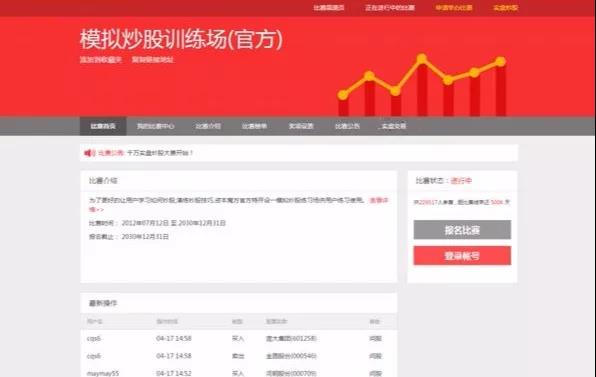Image resolution: width=596 pixels, height=377 pixels.
Task: Click stock link ending (000709) in the table
Action: tap(291, 373)
